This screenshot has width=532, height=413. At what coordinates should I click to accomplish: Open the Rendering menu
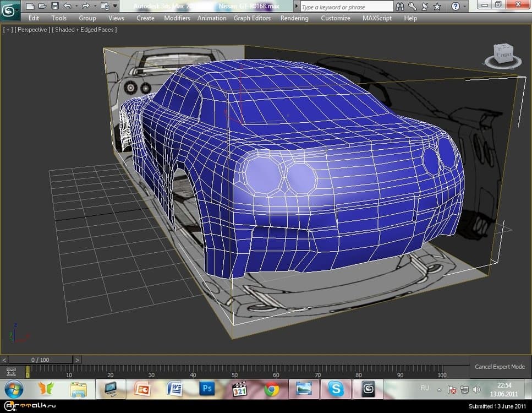(x=294, y=18)
